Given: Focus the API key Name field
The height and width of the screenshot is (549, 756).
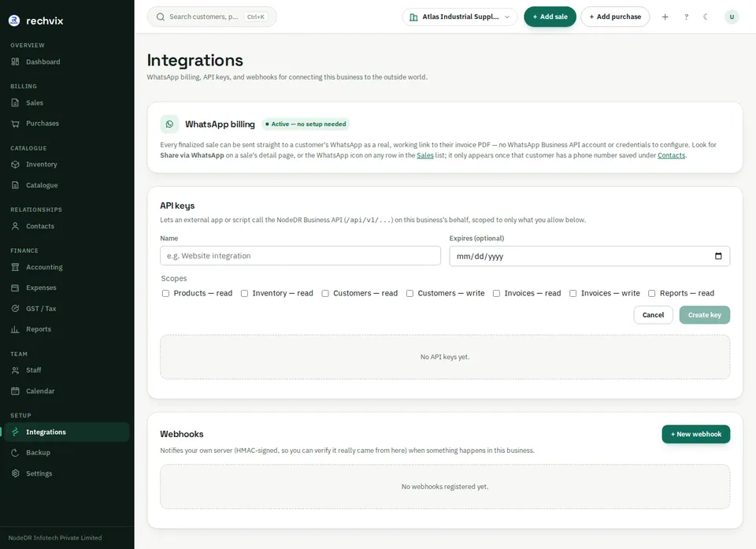Looking at the screenshot, I should tap(300, 256).
